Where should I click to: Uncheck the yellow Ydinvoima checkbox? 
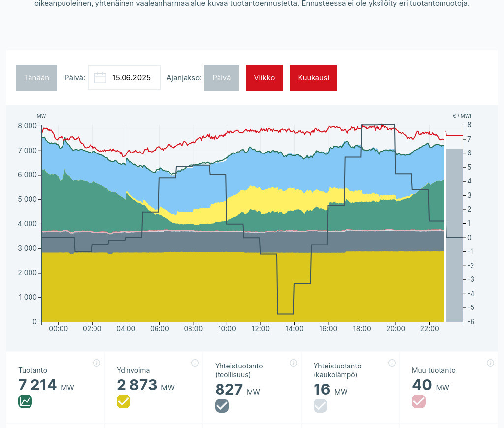[x=124, y=401]
